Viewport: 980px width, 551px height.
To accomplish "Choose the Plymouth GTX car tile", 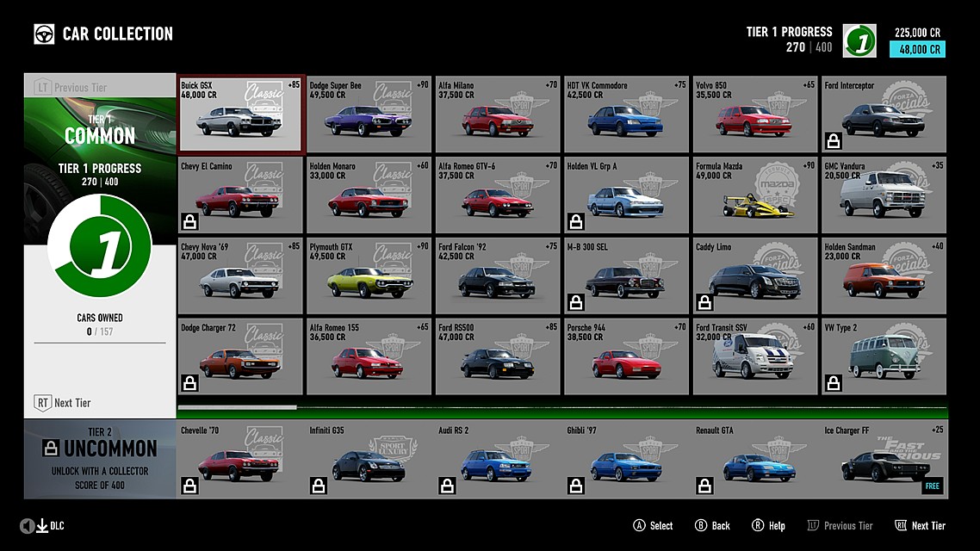I will [369, 275].
